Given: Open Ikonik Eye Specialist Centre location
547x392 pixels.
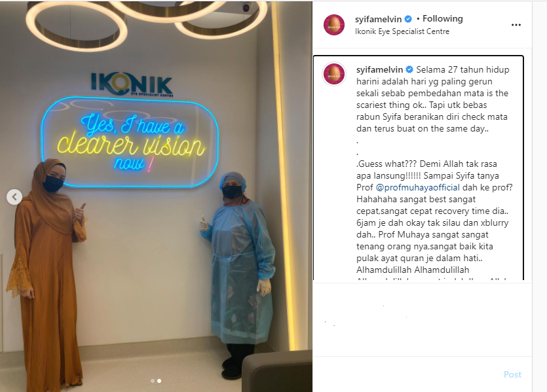Looking at the screenshot, I should (402, 31).
